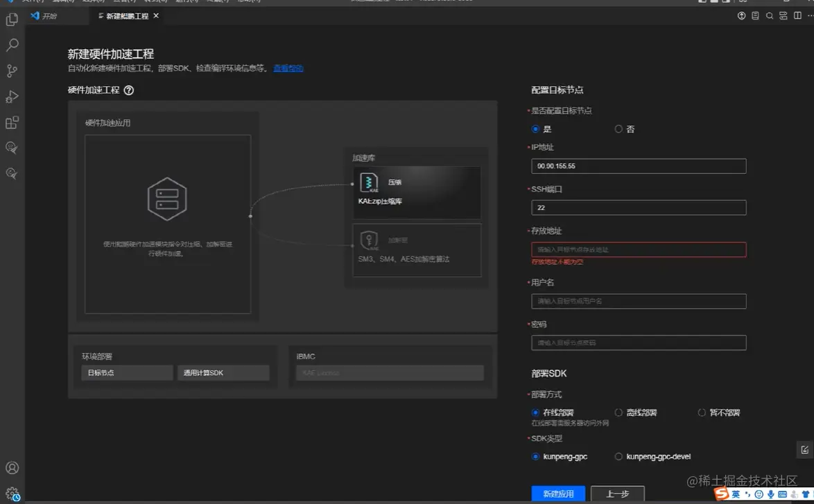Click the 新建应用 button

(558, 494)
